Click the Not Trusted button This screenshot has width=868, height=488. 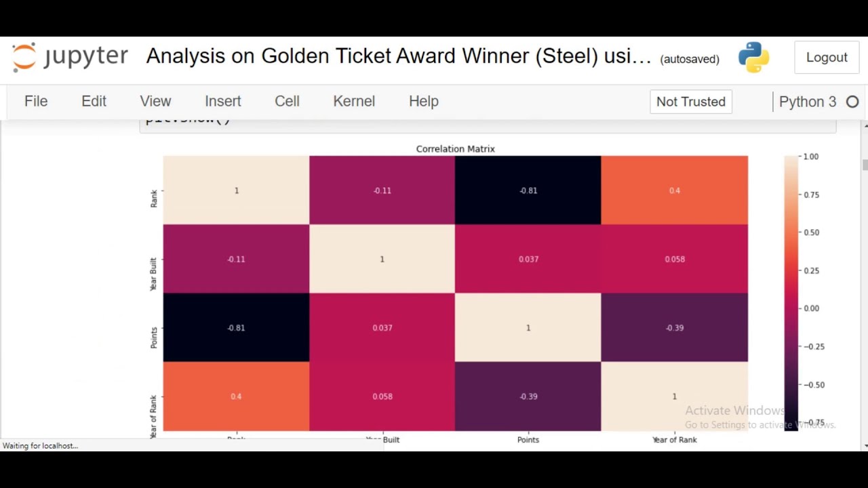(x=691, y=102)
